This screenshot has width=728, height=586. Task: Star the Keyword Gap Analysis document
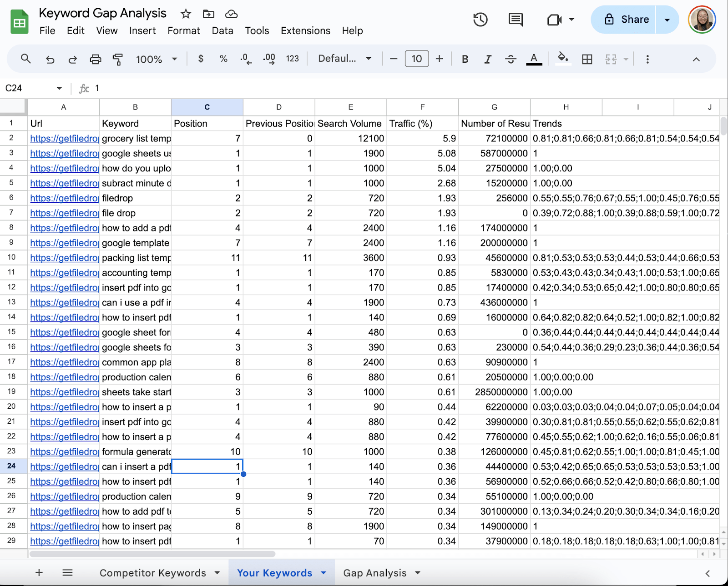pos(186,14)
